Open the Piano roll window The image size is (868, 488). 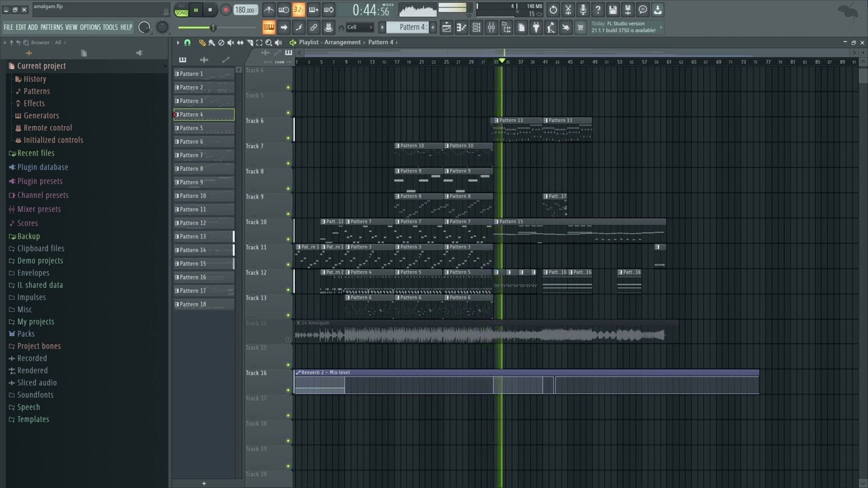461,27
